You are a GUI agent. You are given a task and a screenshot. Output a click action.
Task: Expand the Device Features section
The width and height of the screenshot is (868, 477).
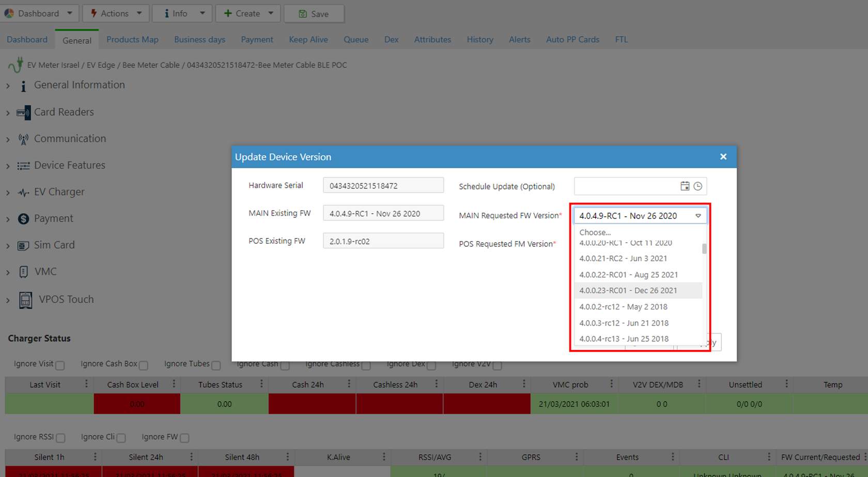8,166
